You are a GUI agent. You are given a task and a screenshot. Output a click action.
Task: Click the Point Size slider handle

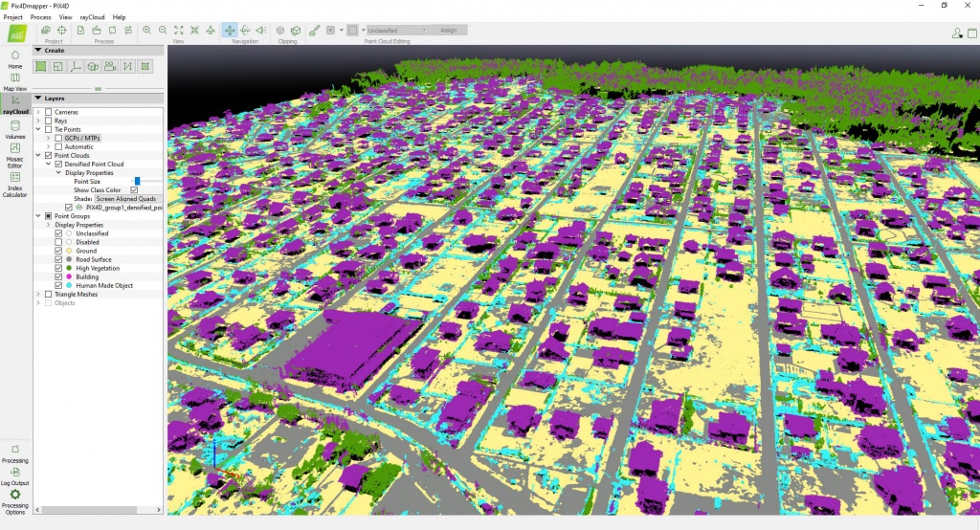(x=137, y=181)
